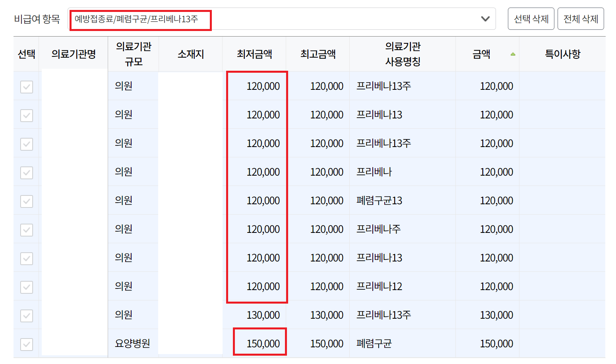The width and height of the screenshot is (616, 364).
Task: Click the 최저금액 column header
Action: coord(254,54)
